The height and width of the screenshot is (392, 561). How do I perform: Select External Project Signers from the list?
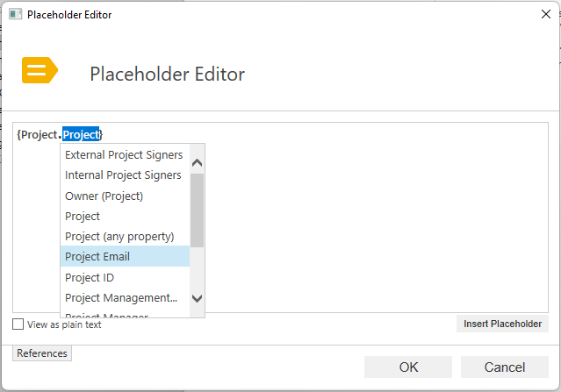click(124, 155)
